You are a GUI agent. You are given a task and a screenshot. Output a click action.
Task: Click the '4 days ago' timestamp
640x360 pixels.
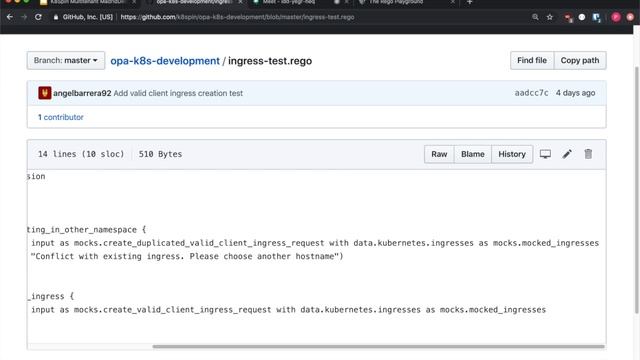coord(576,93)
